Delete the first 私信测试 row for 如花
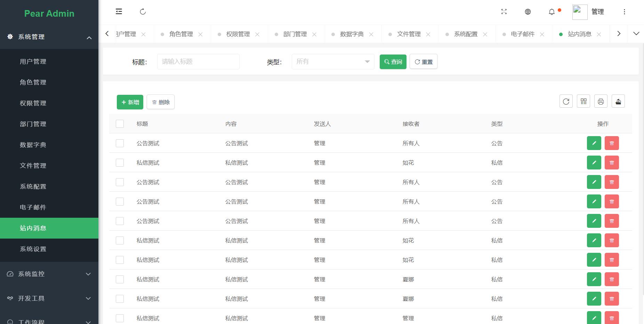 coord(612,163)
